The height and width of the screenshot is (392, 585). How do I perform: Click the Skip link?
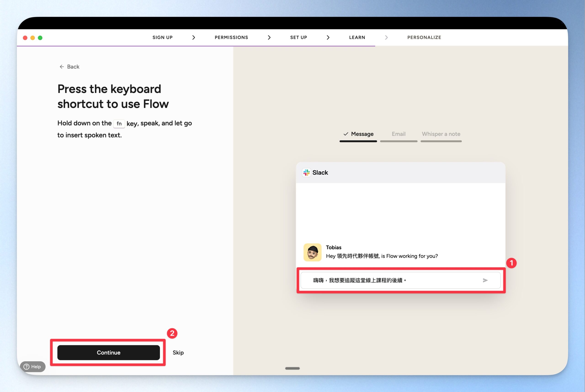click(x=178, y=353)
